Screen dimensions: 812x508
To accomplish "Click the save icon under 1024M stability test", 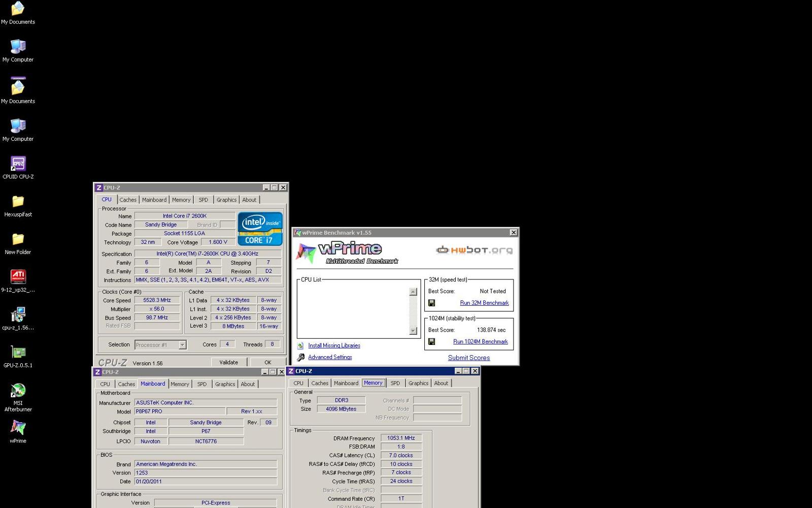I will [431, 341].
